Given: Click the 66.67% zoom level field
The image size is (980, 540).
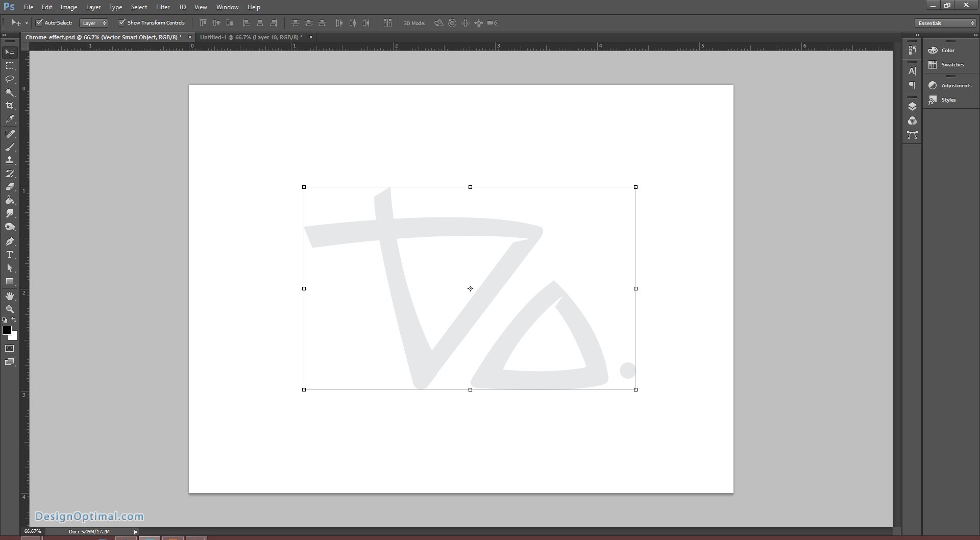Looking at the screenshot, I should click(33, 531).
